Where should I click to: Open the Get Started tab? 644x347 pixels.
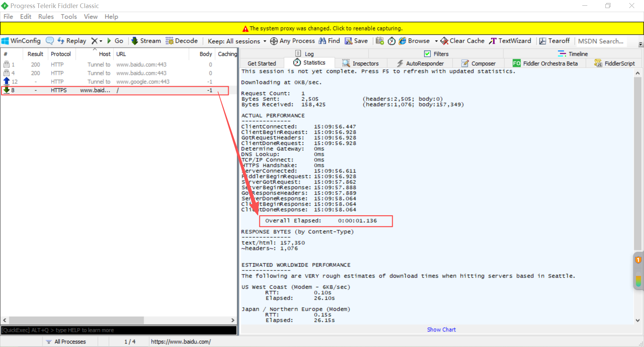point(262,63)
